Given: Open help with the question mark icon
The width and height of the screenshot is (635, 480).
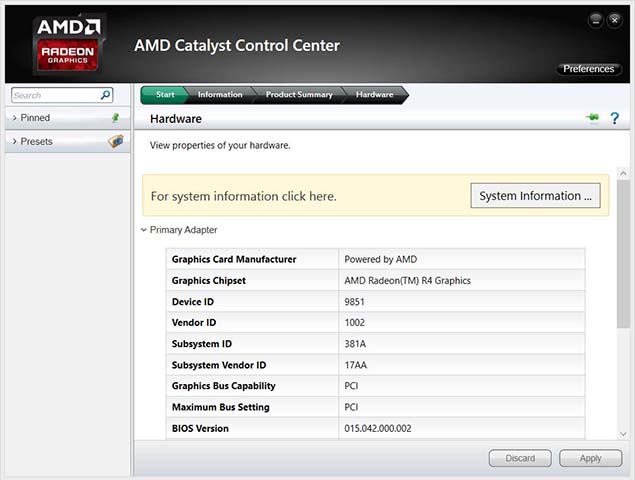Looking at the screenshot, I should (x=614, y=118).
